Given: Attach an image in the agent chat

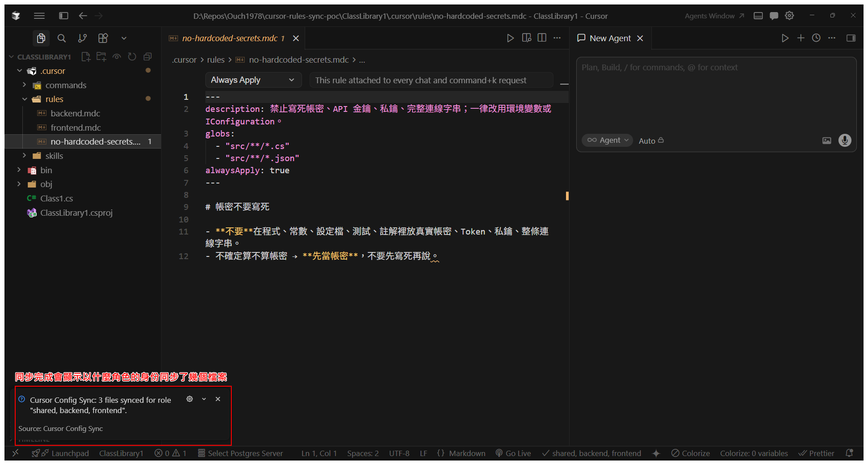Looking at the screenshot, I should pyautogui.click(x=826, y=141).
